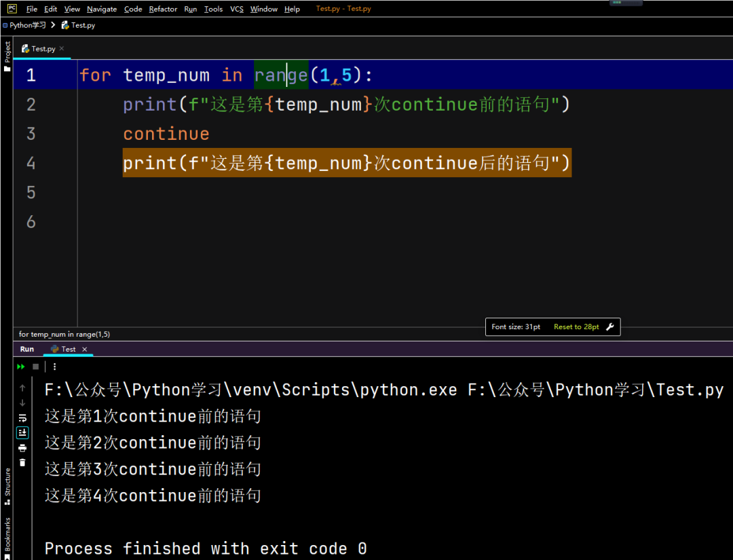This screenshot has height=560, width=733.
Task: Toggle soft-wrap in the console
Action: coord(22,418)
